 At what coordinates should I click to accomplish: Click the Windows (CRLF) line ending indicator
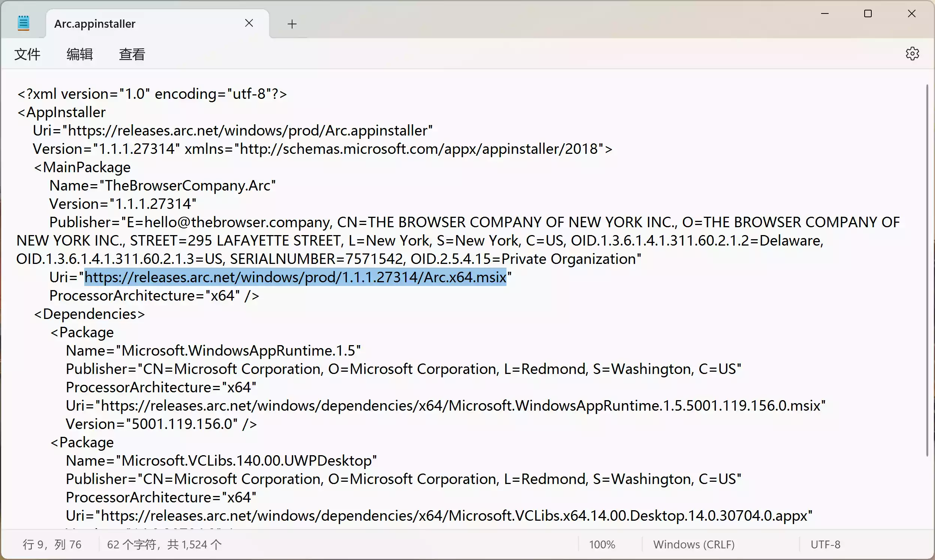pyautogui.click(x=694, y=545)
